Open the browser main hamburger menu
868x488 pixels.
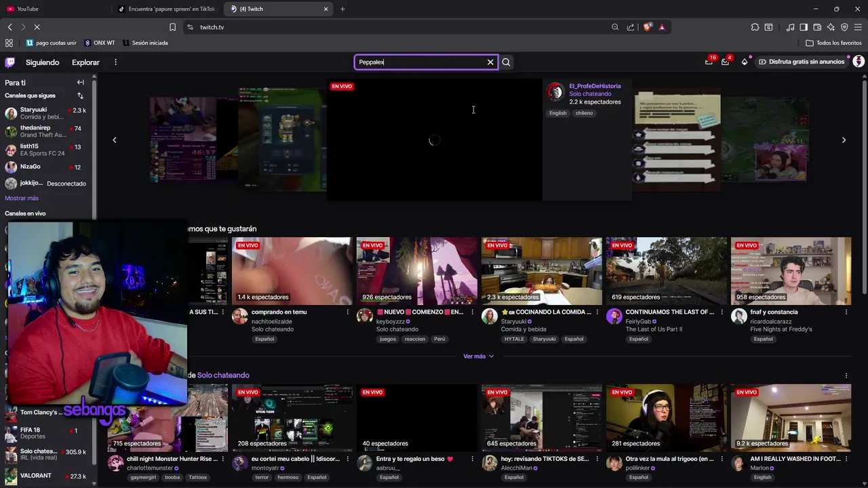click(x=859, y=27)
